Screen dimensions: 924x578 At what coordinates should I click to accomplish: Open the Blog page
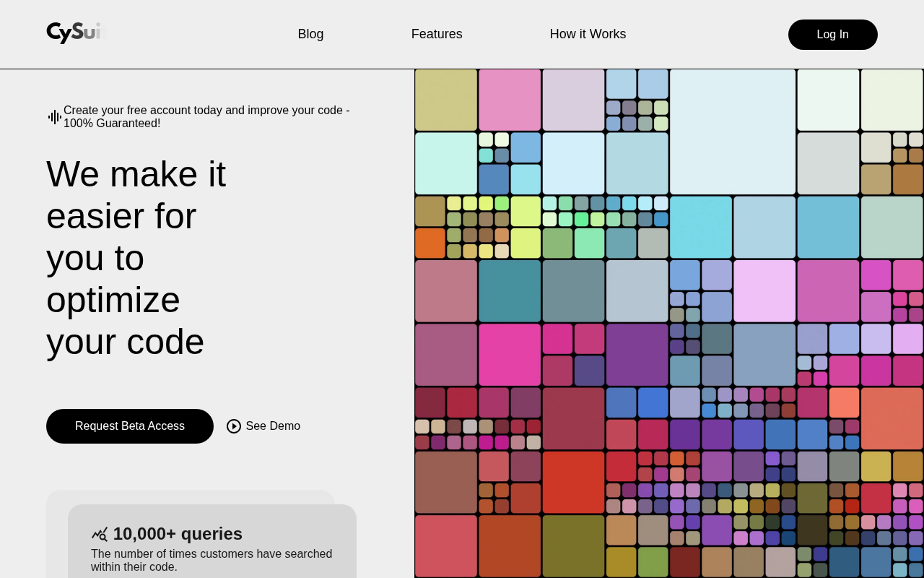pyautogui.click(x=310, y=34)
